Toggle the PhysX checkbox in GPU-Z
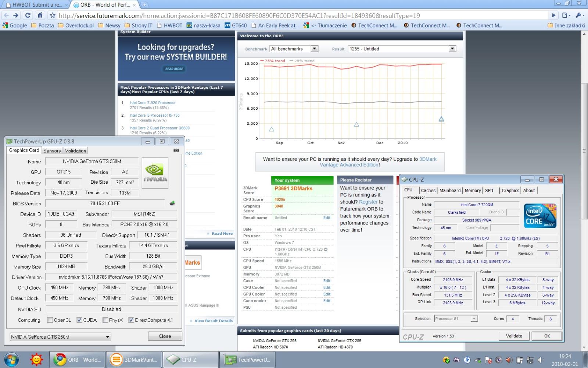 [105, 320]
